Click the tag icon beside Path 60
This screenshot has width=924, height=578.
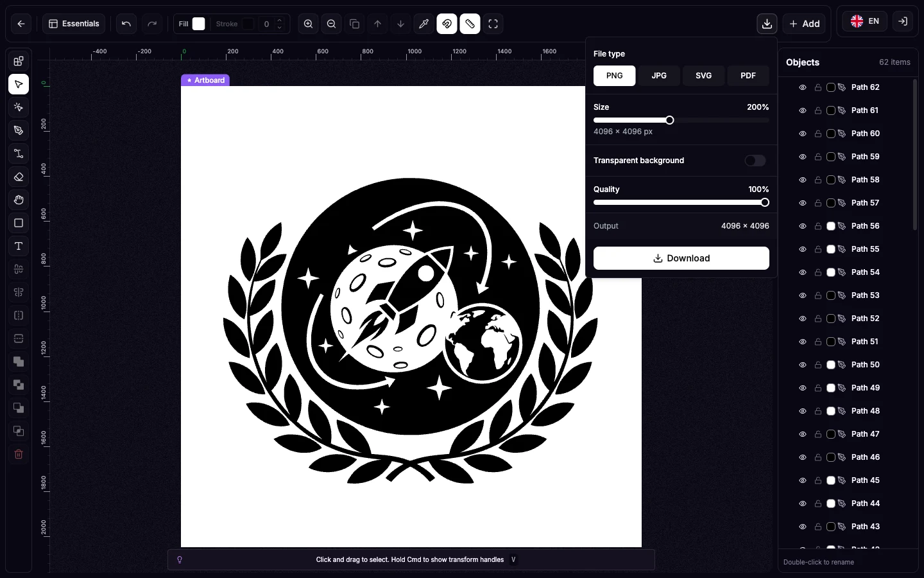click(x=842, y=134)
